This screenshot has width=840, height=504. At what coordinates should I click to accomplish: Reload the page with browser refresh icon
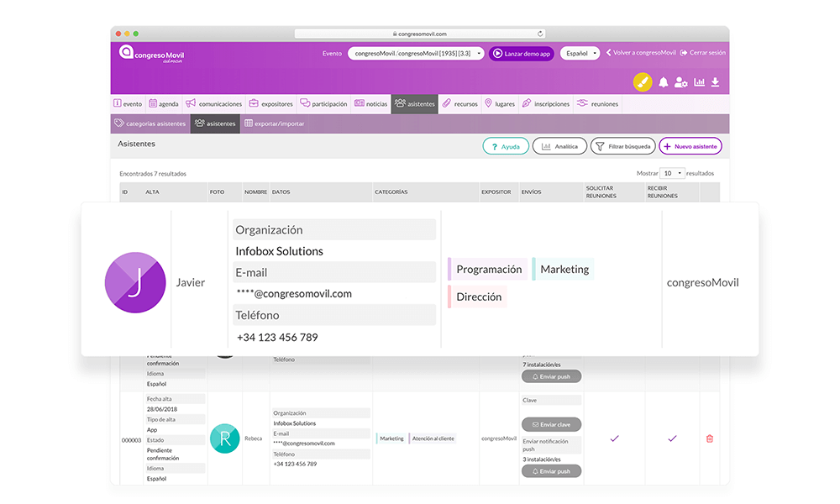click(x=540, y=34)
